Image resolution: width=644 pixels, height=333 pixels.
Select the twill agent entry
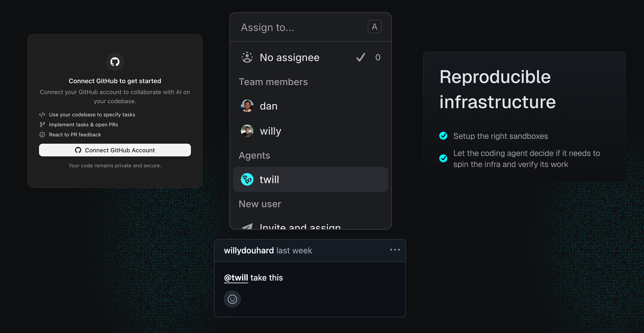pyautogui.click(x=310, y=179)
